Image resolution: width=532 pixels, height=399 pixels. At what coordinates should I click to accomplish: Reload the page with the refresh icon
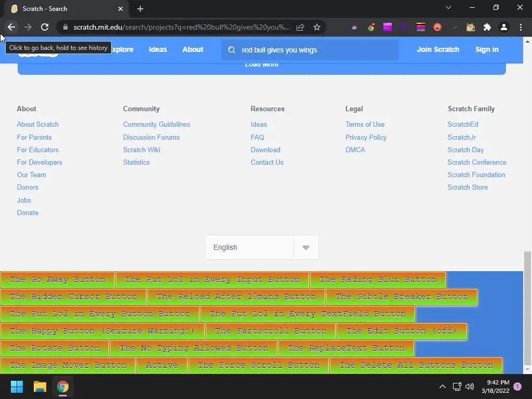[x=45, y=27]
